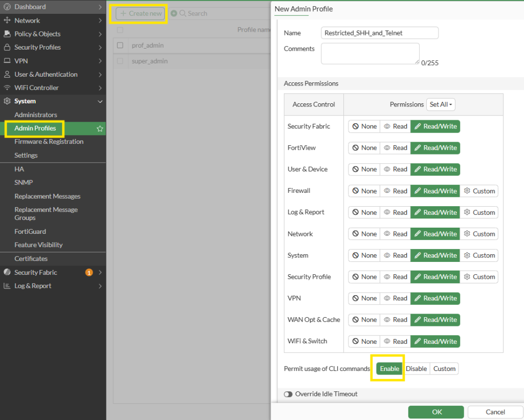Viewport: 524px width, 420px height.
Task: Set WAN Opt & Cache to Read
Action: (396, 319)
